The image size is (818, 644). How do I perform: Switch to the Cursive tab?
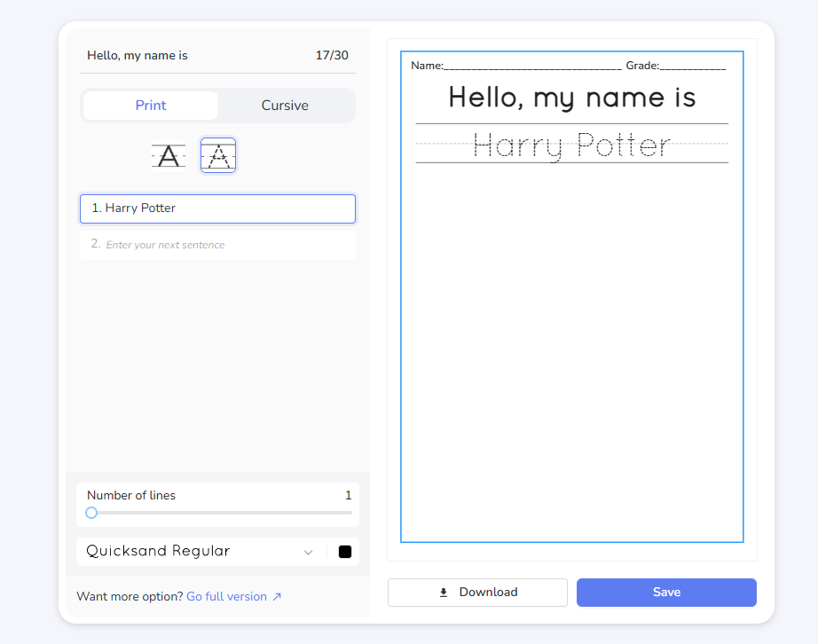285,106
